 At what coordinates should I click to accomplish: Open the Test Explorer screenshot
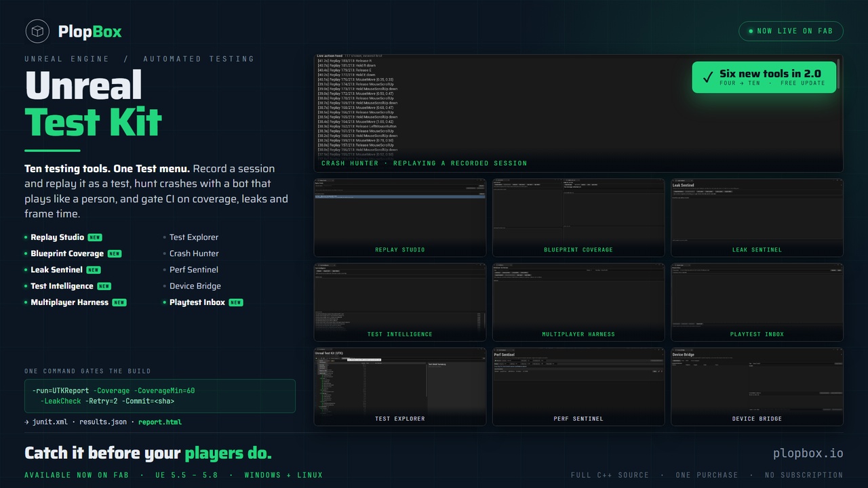[400, 387]
